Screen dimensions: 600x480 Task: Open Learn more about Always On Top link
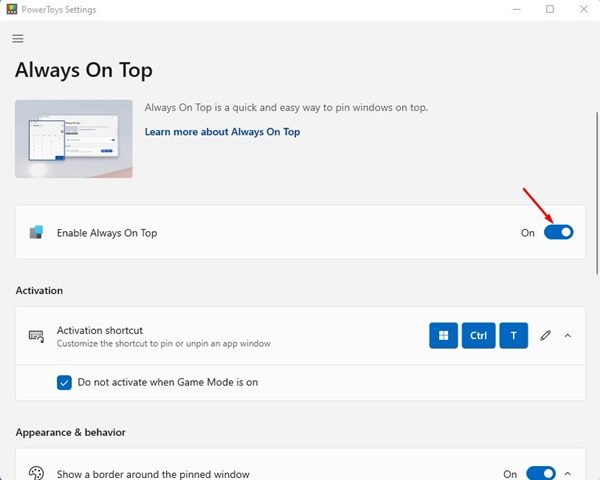(x=222, y=132)
